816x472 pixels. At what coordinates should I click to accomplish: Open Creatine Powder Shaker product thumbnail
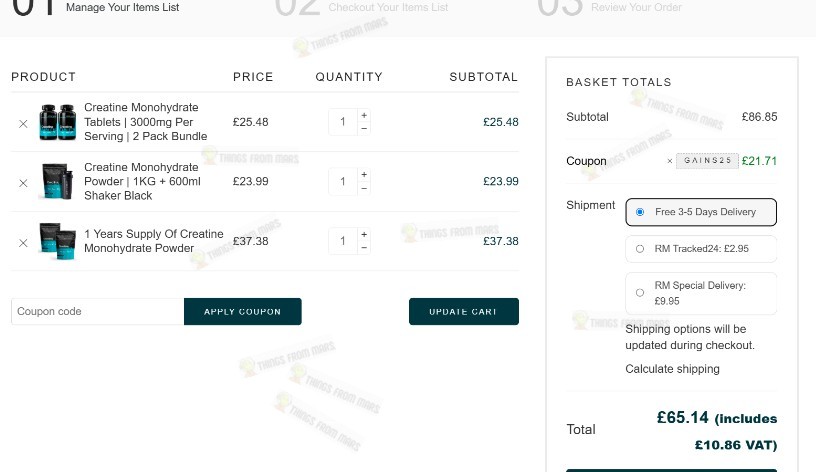(58, 182)
